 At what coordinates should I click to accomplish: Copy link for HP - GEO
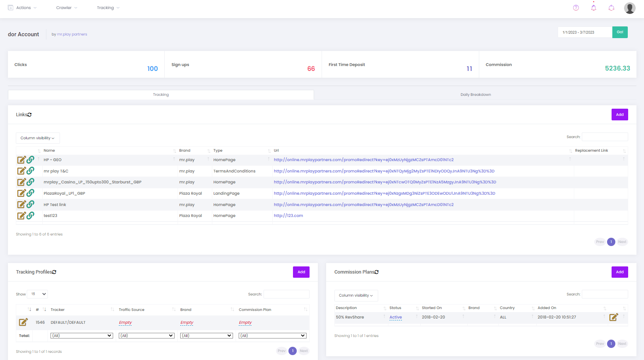click(31, 160)
